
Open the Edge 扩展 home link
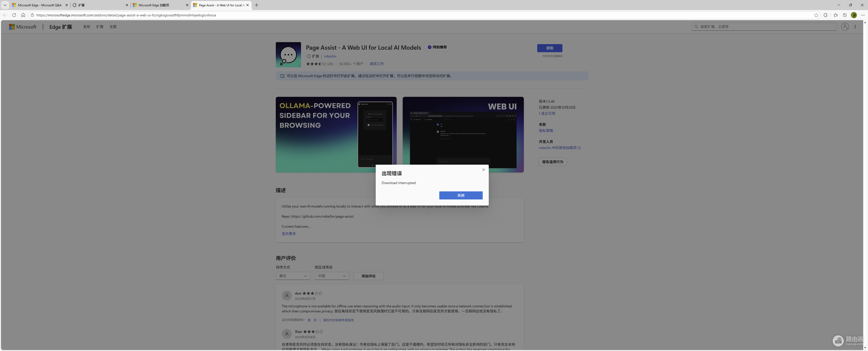(x=61, y=27)
